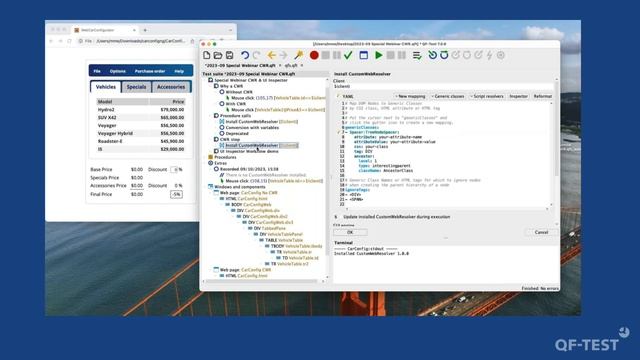Select the CWR step node

(x=230, y=140)
